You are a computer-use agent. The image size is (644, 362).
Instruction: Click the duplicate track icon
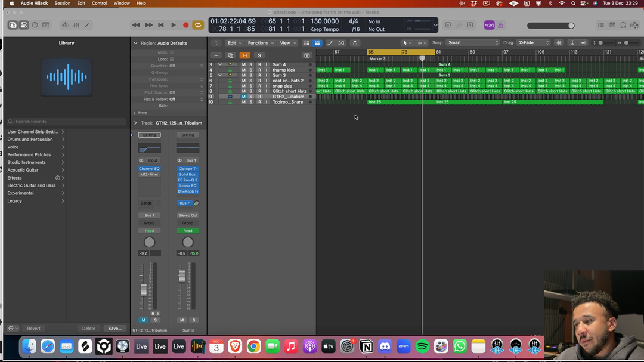click(230, 55)
